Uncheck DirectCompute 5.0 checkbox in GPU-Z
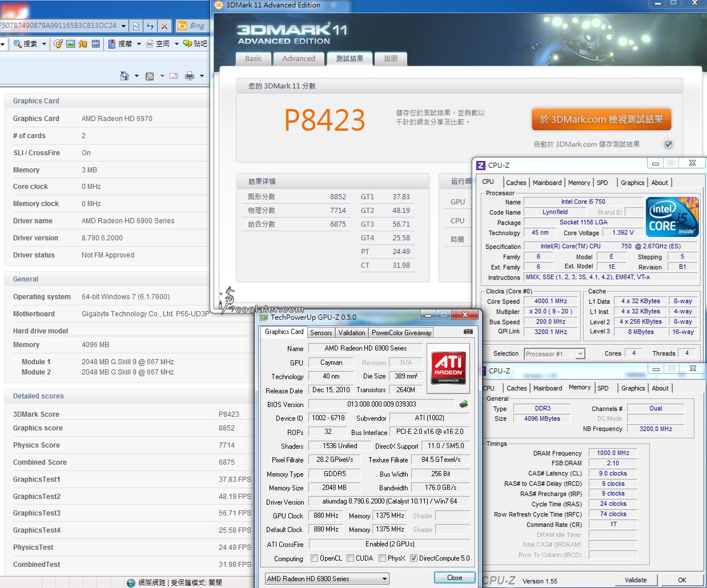 (x=413, y=558)
